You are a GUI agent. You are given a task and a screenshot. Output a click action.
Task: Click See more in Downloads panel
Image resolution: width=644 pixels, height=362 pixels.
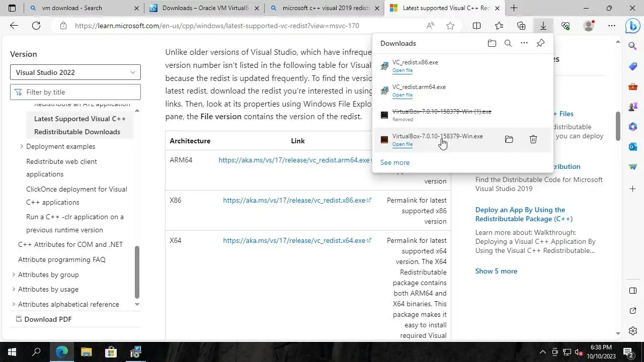point(395,162)
